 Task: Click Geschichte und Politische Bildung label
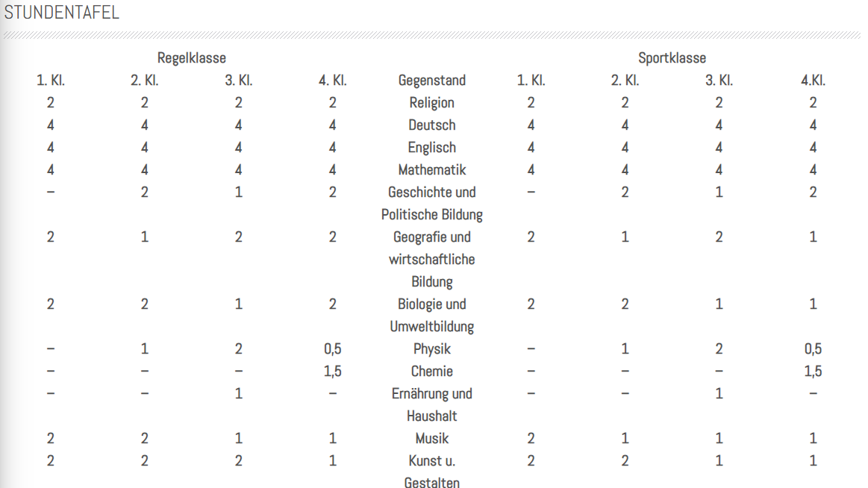point(432,204)
